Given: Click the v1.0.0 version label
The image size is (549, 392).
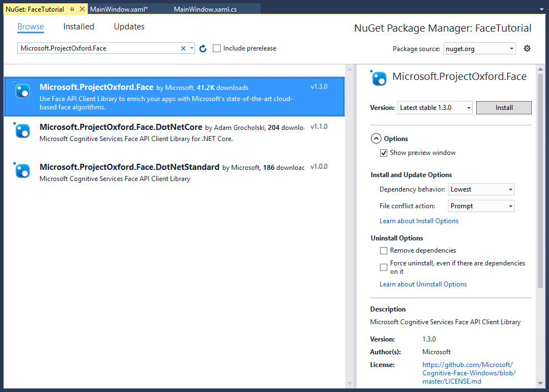Looking at the screenshot, I should [x=319, y=167].
